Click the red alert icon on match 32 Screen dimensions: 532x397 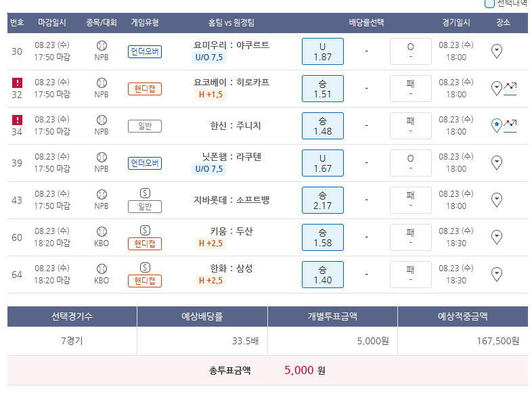[x=17, y=83]
